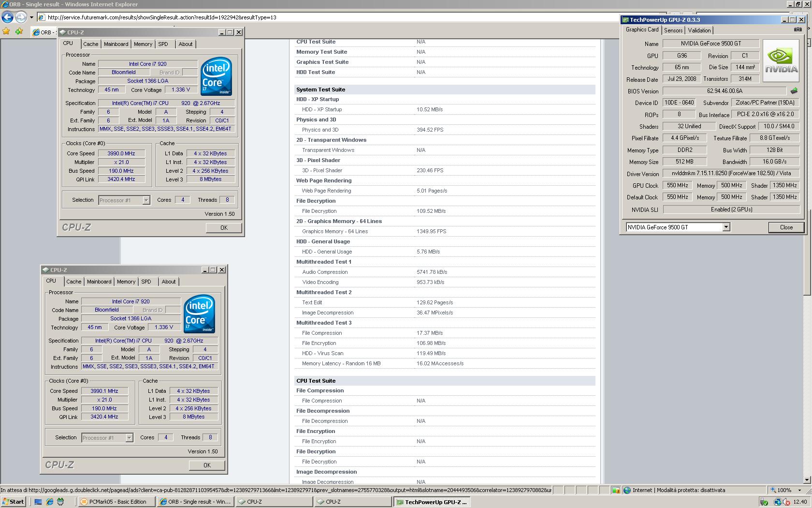
Task: Switch to the Sensors tab in GPU-Z
Action: pos(673,30)
